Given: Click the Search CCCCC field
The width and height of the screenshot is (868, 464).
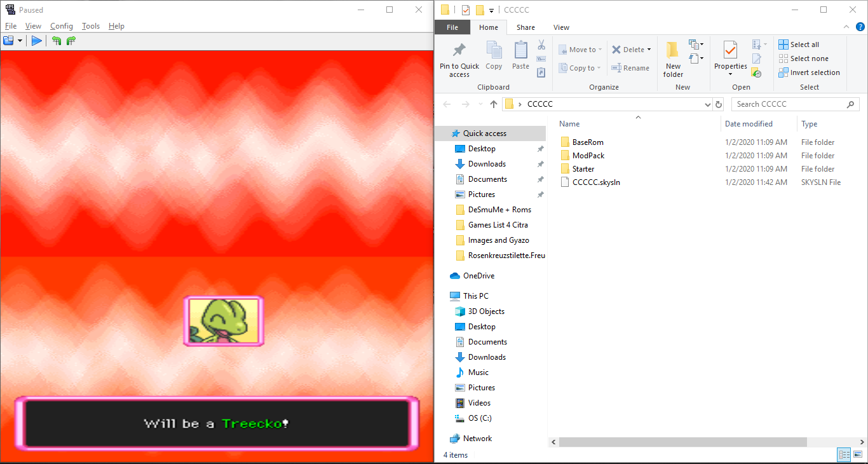Looking at the screenshot, I should pyautogui.click(x=795, y=104).
